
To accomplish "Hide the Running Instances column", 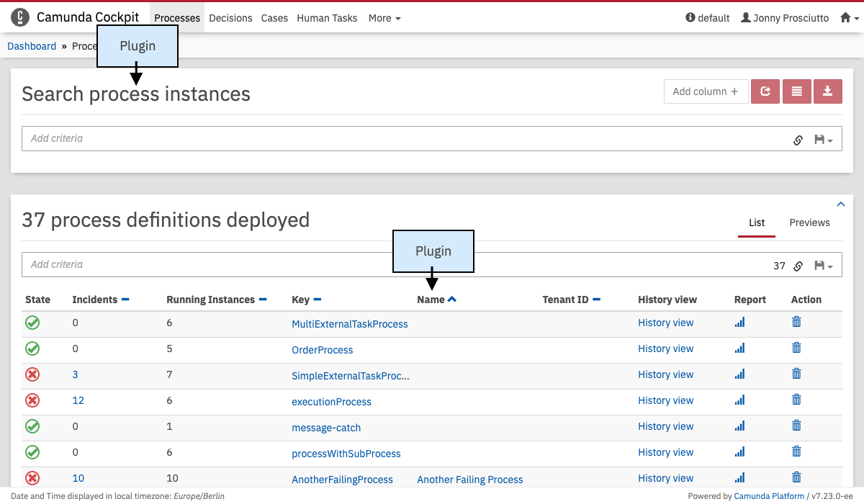I will tap(263, 300).
